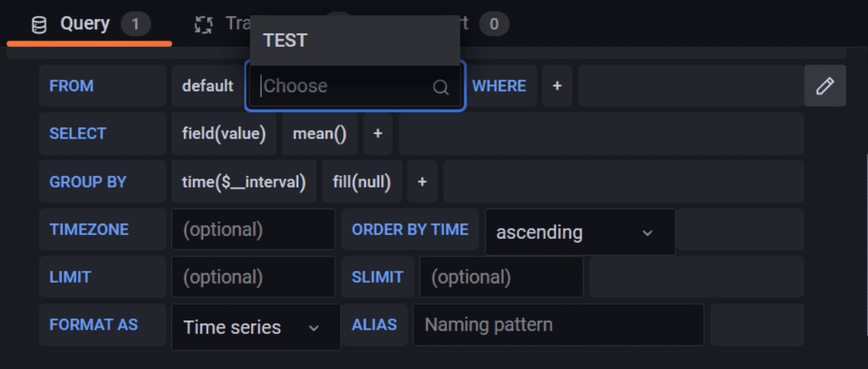This screenshot has width=868, height=369.
Task: Click the Choose measurement search field
Action: pyautogui.click(x=344, y=86)
